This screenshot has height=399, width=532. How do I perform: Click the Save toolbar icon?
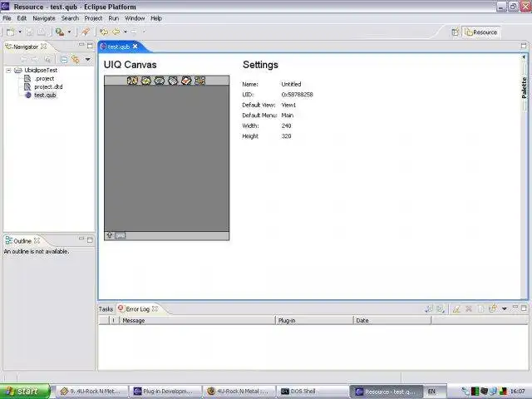pos(30,32)
